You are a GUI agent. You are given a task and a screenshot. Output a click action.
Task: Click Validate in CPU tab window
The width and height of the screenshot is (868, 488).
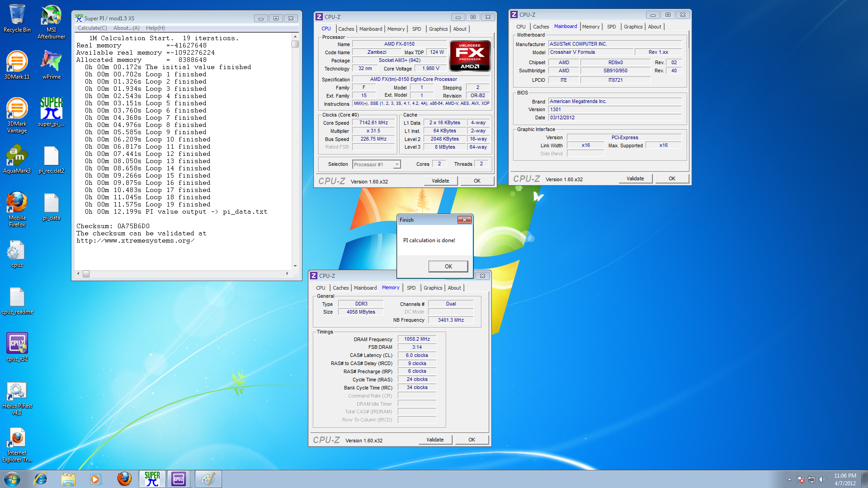click(440, 181)
